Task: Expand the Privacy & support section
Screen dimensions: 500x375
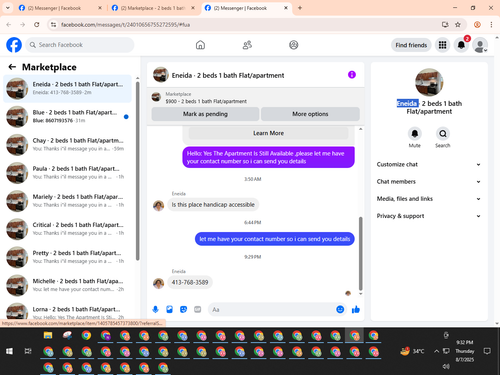Action: 429,216
